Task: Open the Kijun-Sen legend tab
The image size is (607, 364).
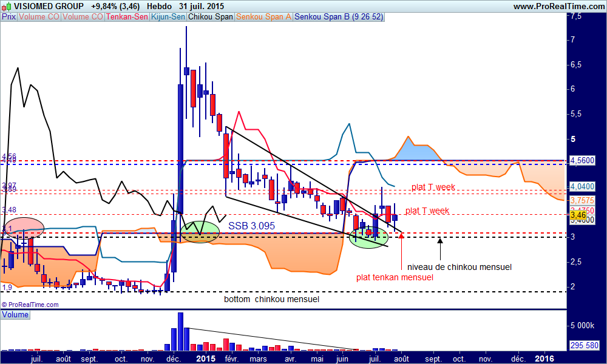Action: click(x=168, y=16)
